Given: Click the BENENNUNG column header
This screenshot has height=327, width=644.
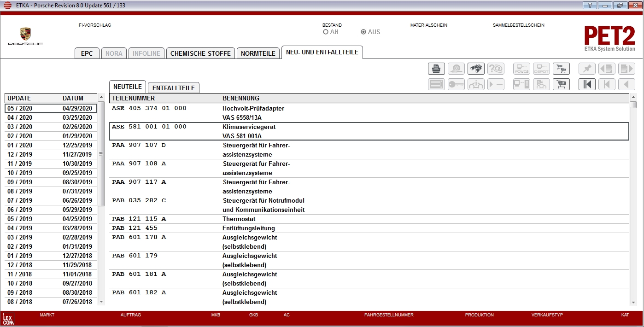Looking at the screenshot, I should point(241,98).
